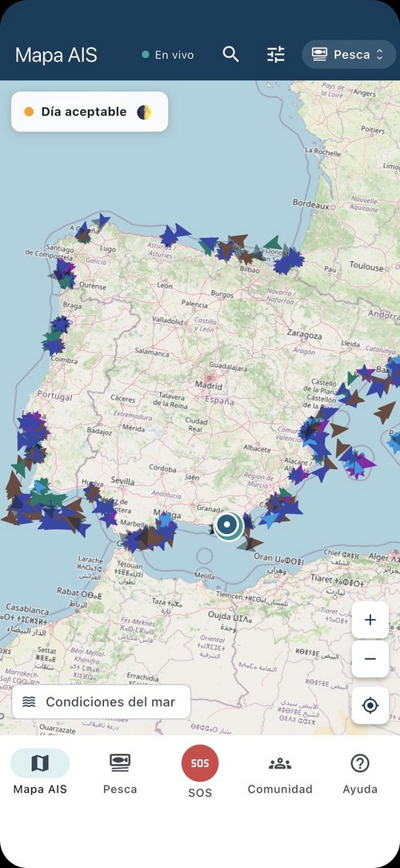Tap the Toulouse city label

[366, 267]
